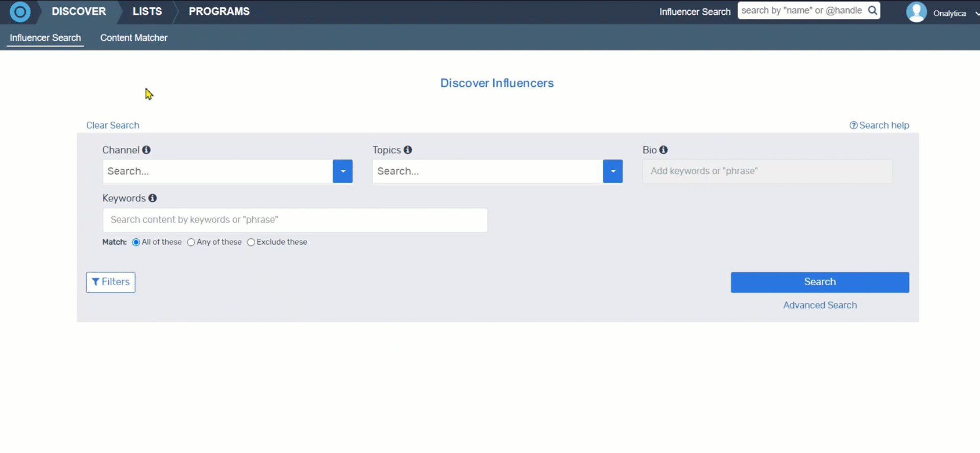The height and width of the screenshot is (453, 980).
Task: Click the Keywords content search field
Action: 295,220
